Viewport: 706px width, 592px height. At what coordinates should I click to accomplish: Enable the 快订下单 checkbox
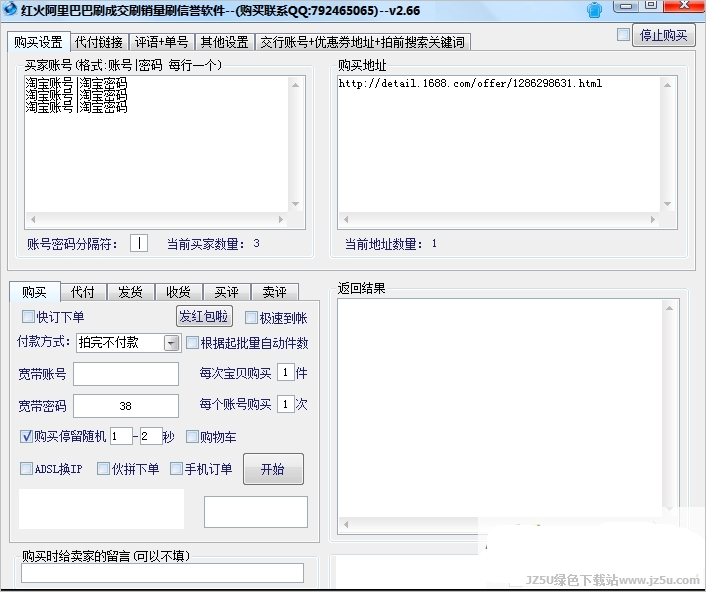[x=28, y=316]
